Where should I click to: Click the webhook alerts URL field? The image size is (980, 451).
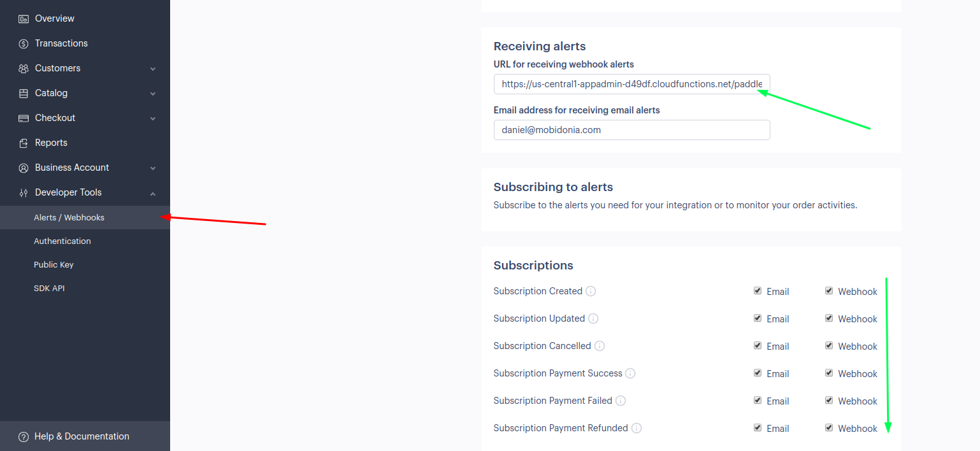(631, 84)
